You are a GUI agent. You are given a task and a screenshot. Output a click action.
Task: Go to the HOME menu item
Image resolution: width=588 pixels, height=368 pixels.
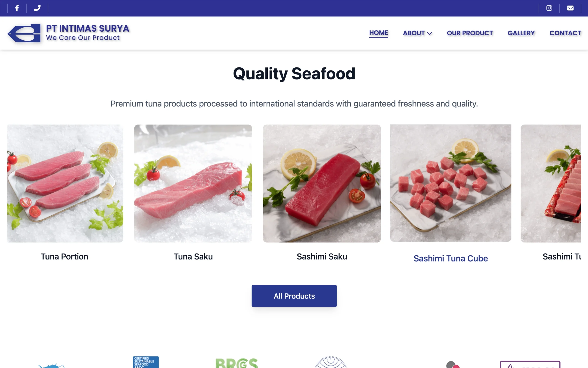click(378, 33)
